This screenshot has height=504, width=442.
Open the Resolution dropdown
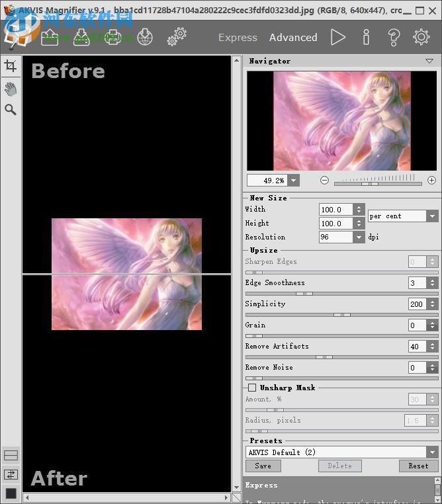click(x=359, y=237)
